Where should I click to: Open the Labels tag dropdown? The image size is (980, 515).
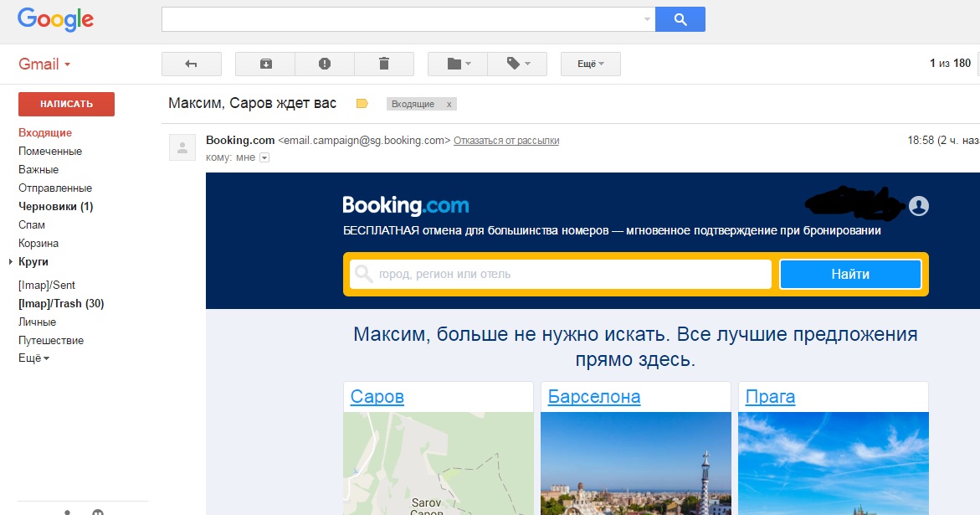(516, 64)
